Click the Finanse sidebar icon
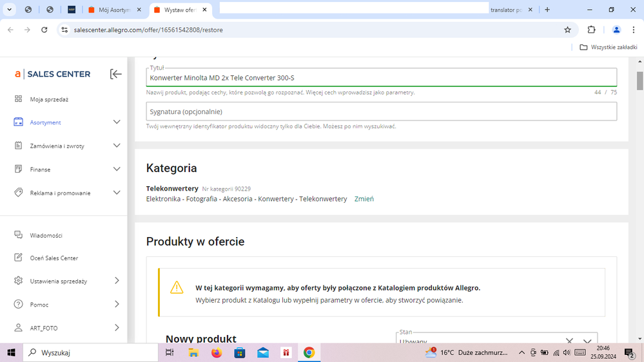The height and width of the screenshot is (362, 644). 19,169
